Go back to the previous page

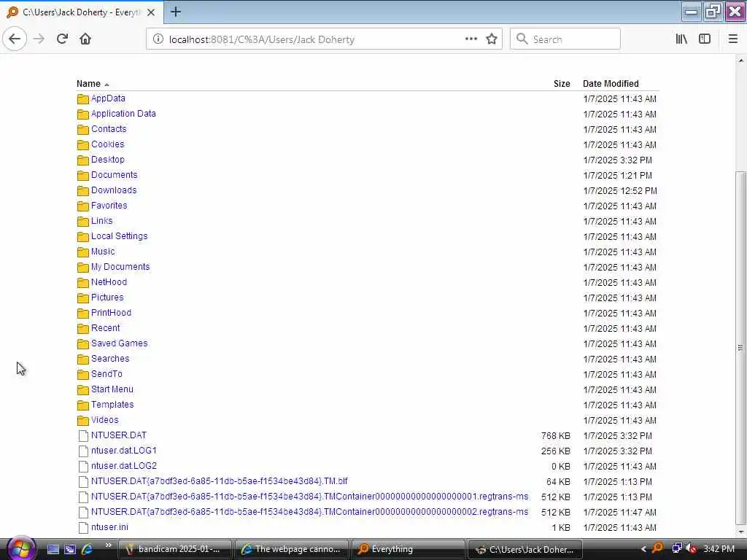(15, 39)
